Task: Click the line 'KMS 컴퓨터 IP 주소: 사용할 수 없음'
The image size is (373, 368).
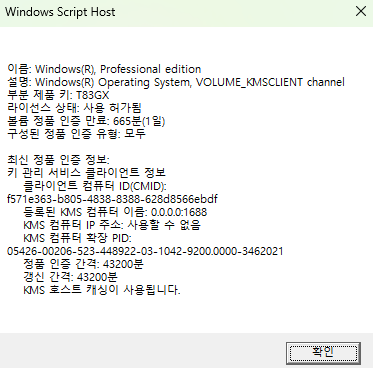Action: [x=112, y=225]
